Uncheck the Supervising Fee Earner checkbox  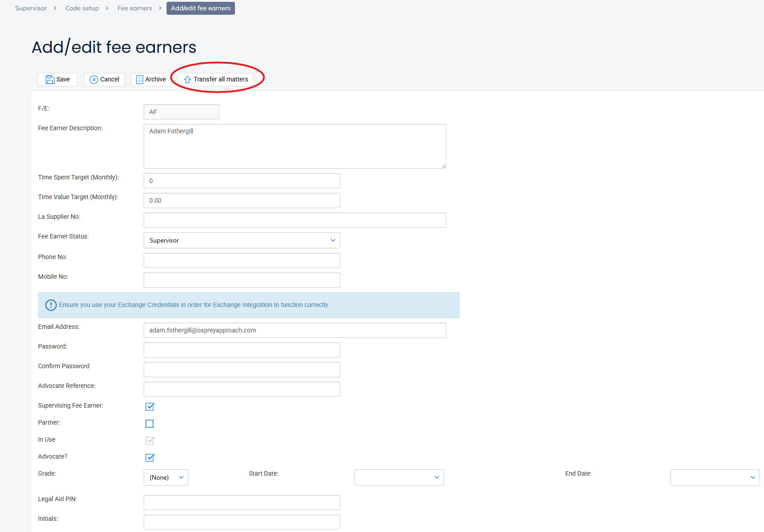[150, 407]
